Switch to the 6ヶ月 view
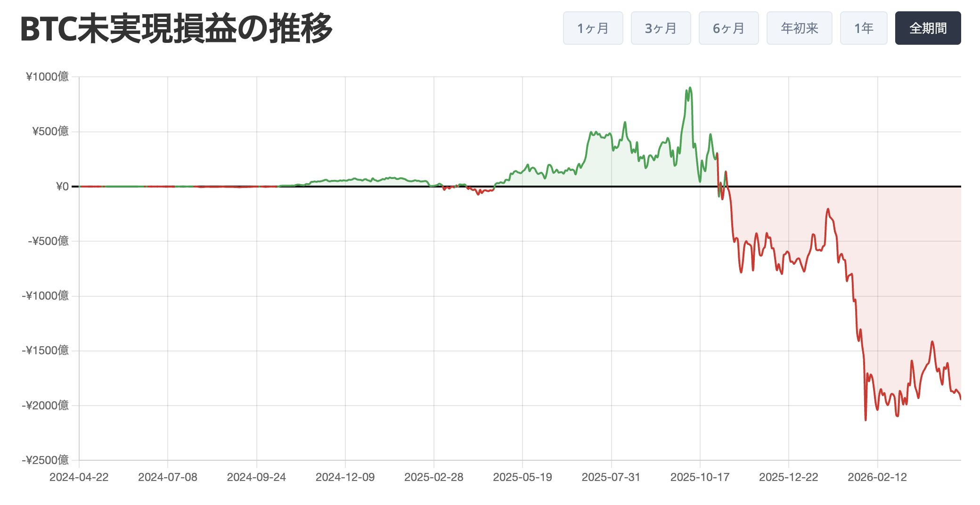Viewport: 980px width, 505px height. pyautogui.click(x=728, y=28)
